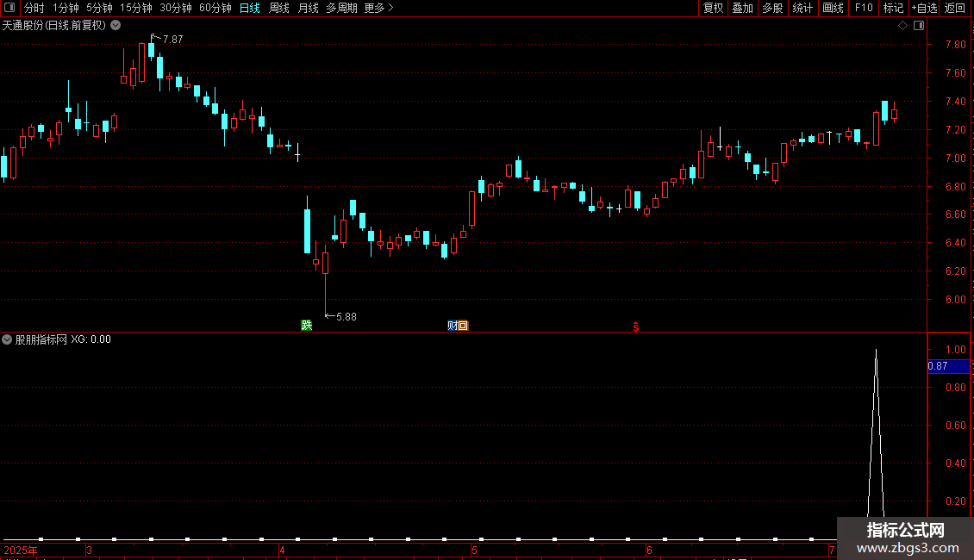The image size is (974, 560).
Task: Open the 多周期 multi-period view
Action: (341, 8)
